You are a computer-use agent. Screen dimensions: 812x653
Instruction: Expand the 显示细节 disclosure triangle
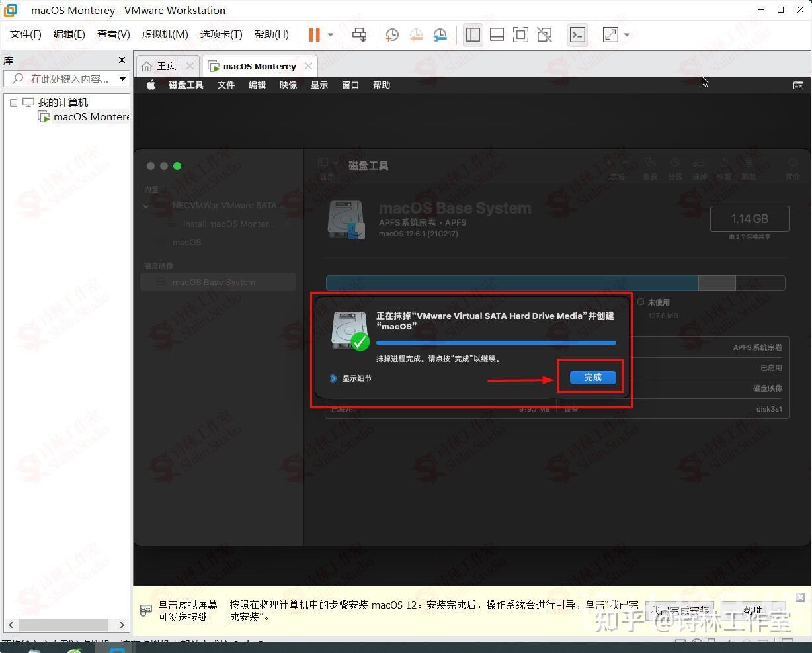(333, 378)
